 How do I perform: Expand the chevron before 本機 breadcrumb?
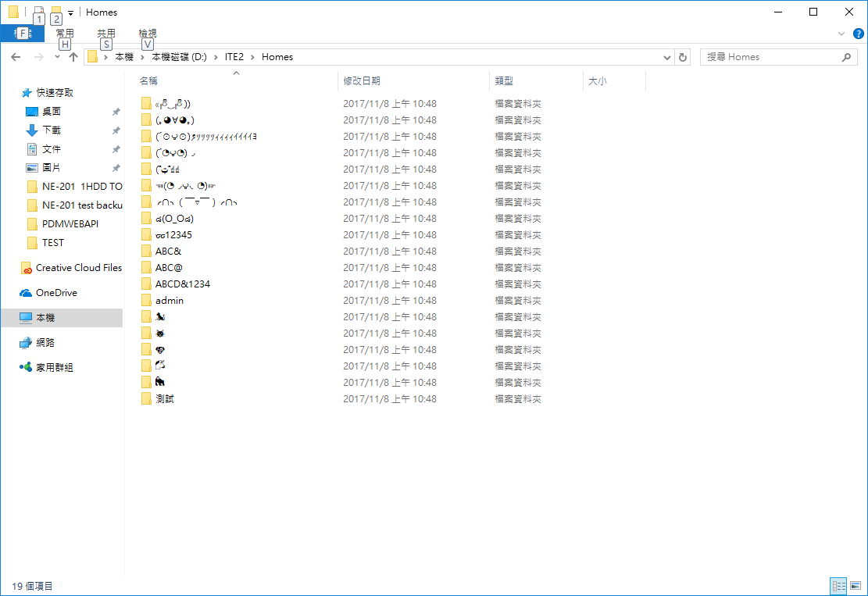[x=105, y=57]
